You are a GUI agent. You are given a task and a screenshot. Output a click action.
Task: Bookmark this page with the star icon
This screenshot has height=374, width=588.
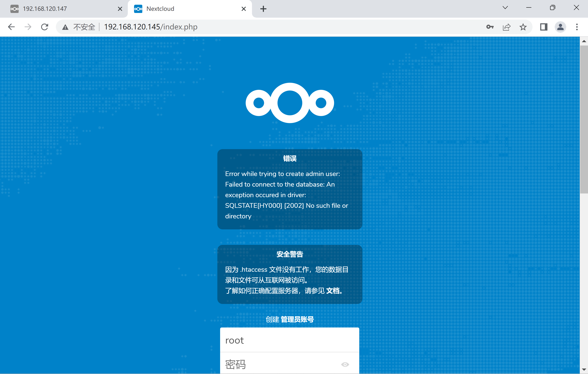pyautogui.click(x=523, y=27)
